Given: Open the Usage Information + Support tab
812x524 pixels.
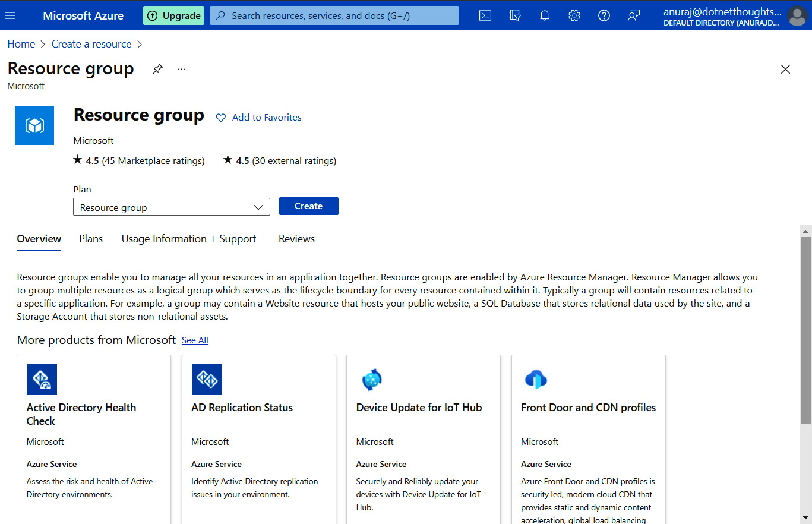Looking at the screenshot, I should [189, 239].
